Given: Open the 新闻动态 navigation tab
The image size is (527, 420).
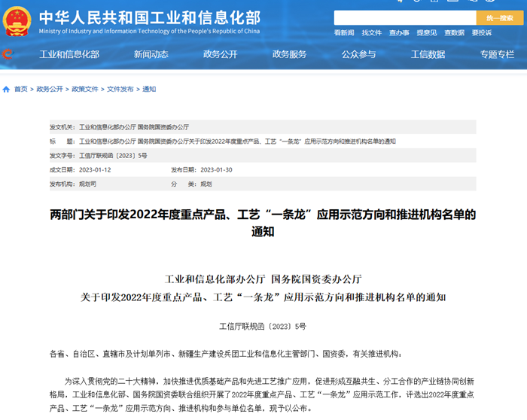Looking at the screenshot, I should (x=151, y=54).
